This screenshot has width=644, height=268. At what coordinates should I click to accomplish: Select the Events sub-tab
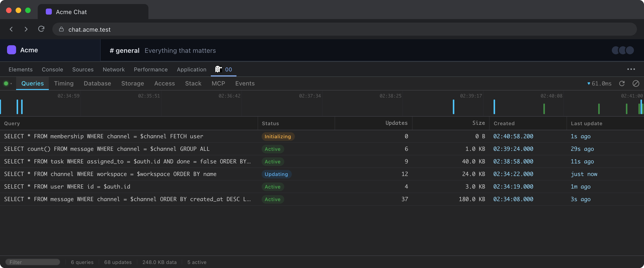[x=245, y=83]
